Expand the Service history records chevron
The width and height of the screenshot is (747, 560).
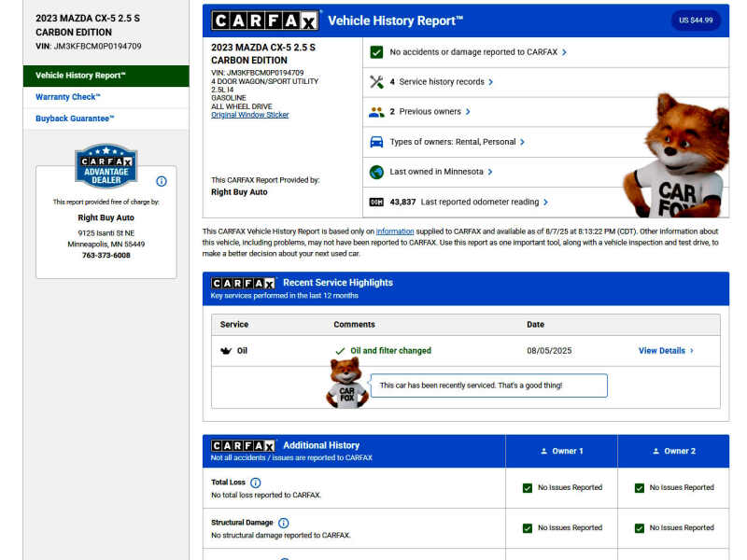tap(491, 82)
